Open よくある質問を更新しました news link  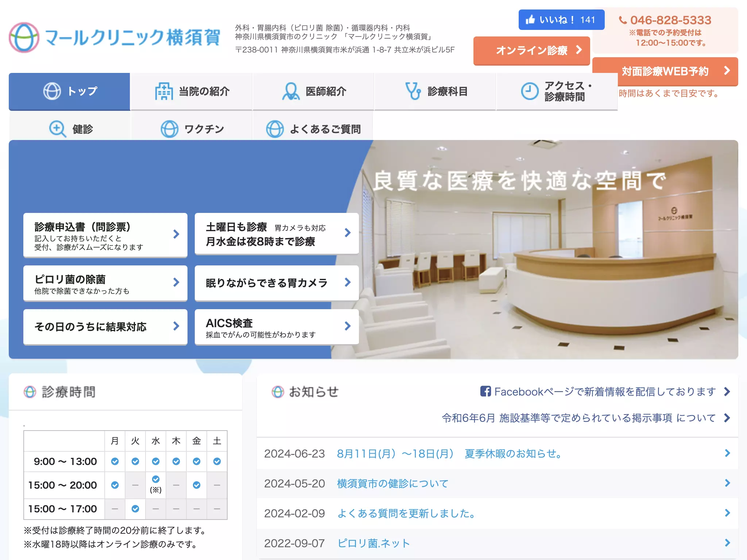click(x=407, y=513)
